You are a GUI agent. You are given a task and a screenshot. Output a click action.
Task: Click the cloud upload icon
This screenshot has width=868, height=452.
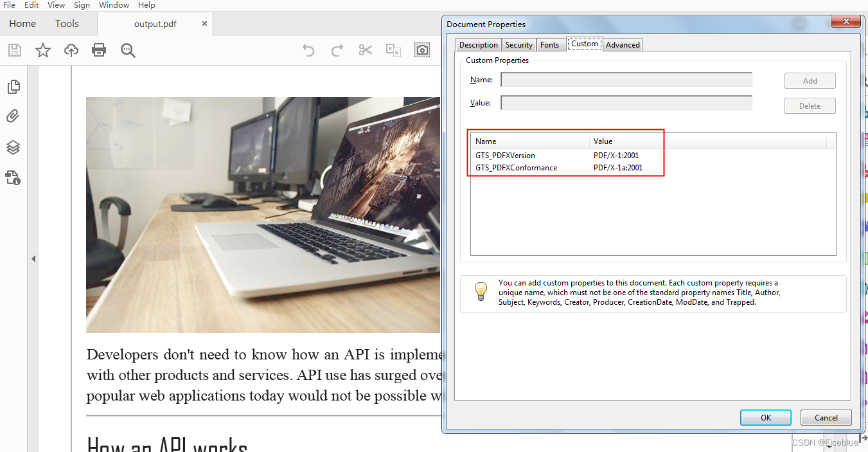click(x=71, y=50)
